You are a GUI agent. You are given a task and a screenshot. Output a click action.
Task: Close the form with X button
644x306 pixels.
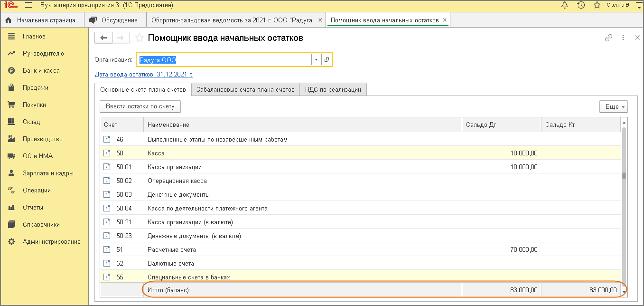(x=637, y=38)
